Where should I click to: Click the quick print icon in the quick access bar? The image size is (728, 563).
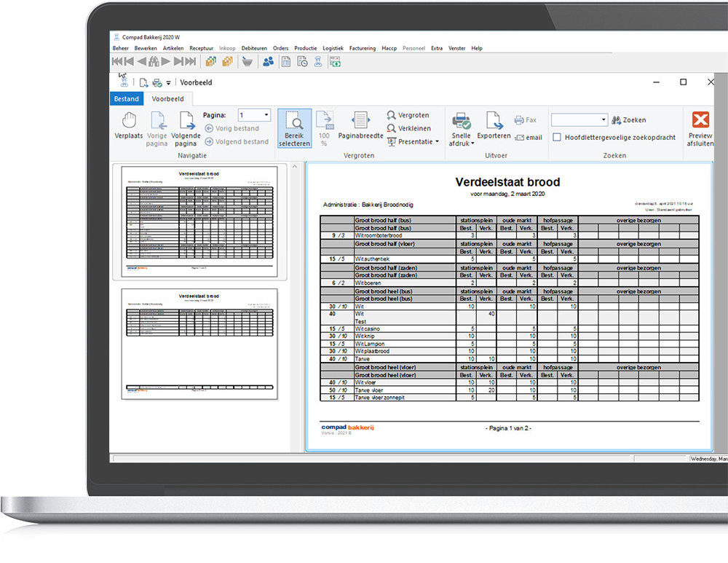157,83
